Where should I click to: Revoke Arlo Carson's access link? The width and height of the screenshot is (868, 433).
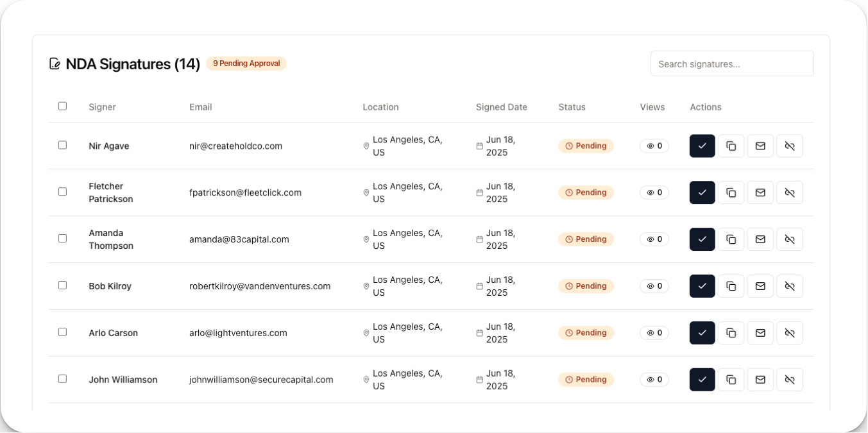click(x=790, y=332)
